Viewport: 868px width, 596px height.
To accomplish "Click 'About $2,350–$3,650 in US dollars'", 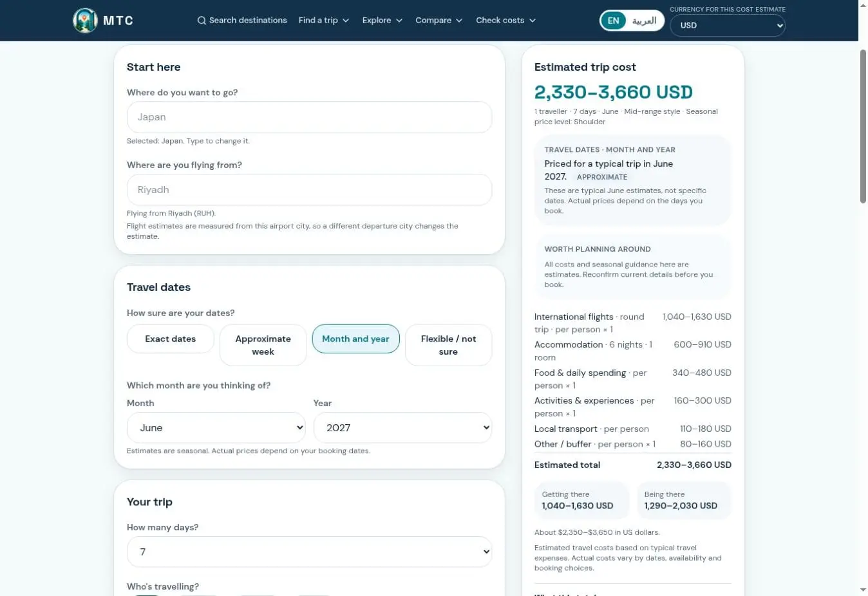I will coord(597,532).
